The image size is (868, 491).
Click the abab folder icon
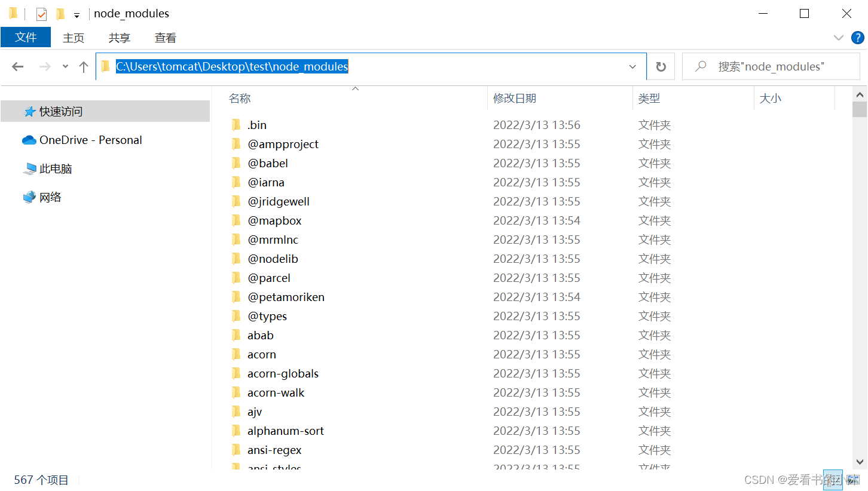coord(236,335)
